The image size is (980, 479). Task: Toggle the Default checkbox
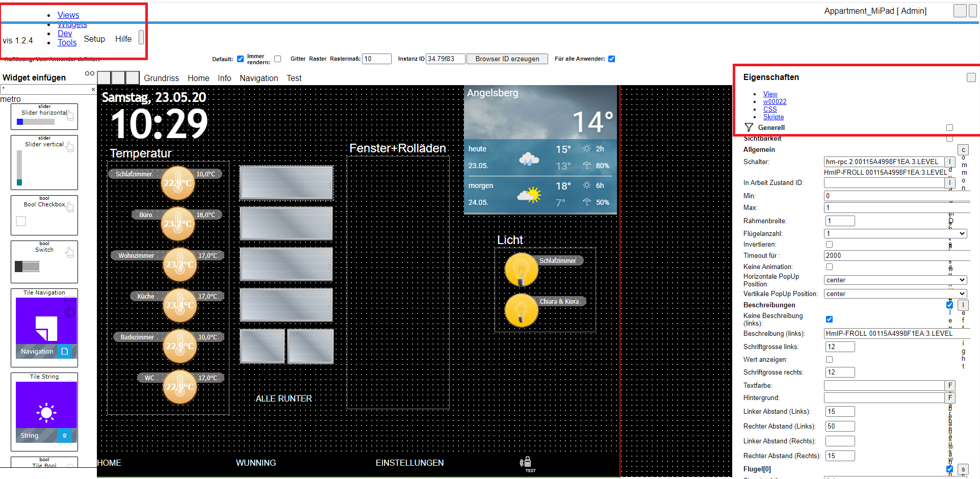pyautogui.click(x=241, y=59)
